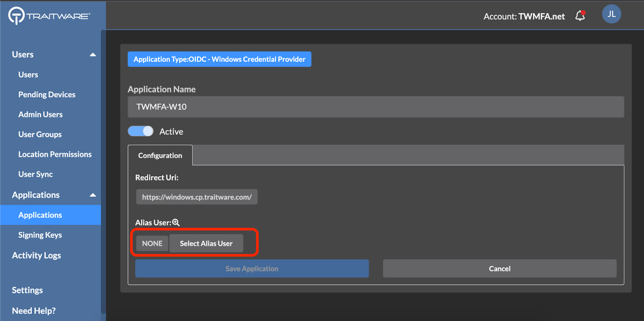Open Location Permissions
644x321 pixels.
[55, 154]
